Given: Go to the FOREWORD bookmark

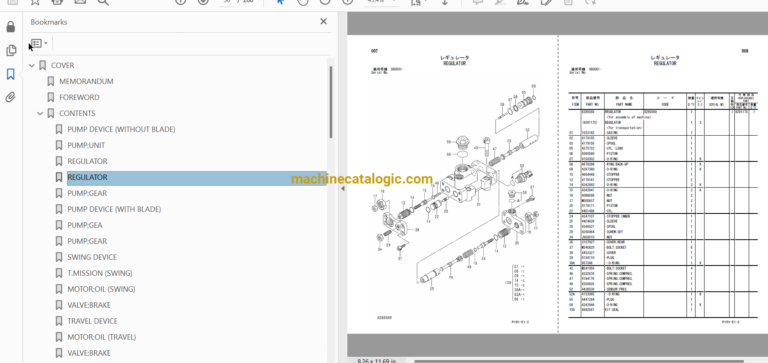Looking at the screenshot, I should [x=79, y=97].
